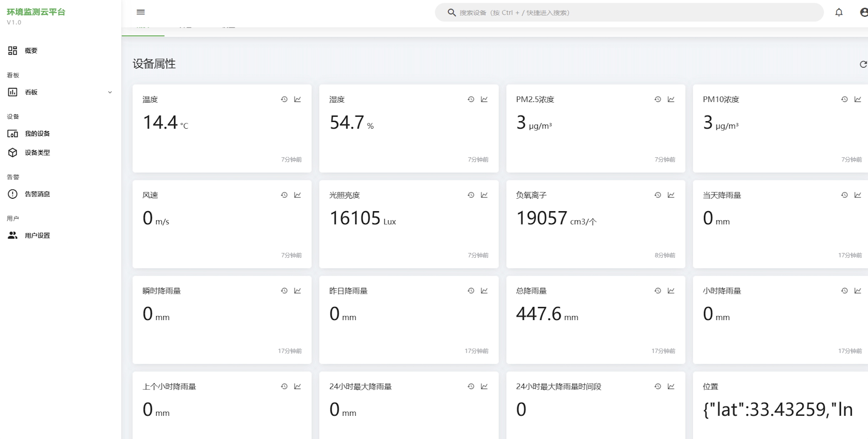Click the 16105 Lux value

click(355, 218)
